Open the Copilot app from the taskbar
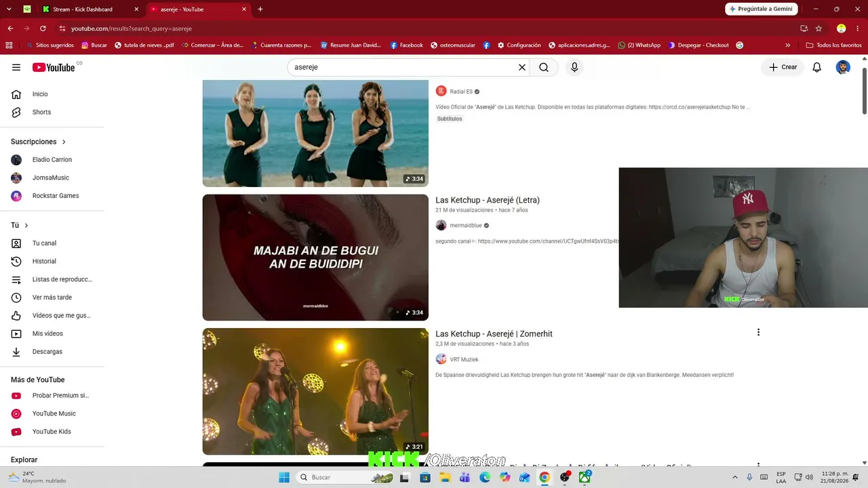This screenshot has width=868, height=488. (x=505, y=477)
